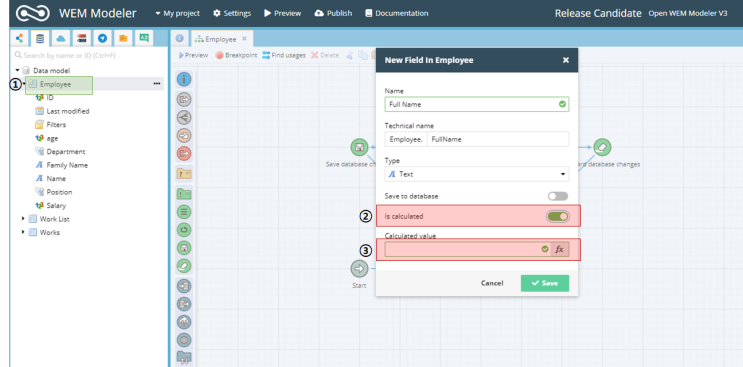This screenshot has width=743, height=367.
Task: Click the Discard database changes eraser node
Action: point(602,147)
